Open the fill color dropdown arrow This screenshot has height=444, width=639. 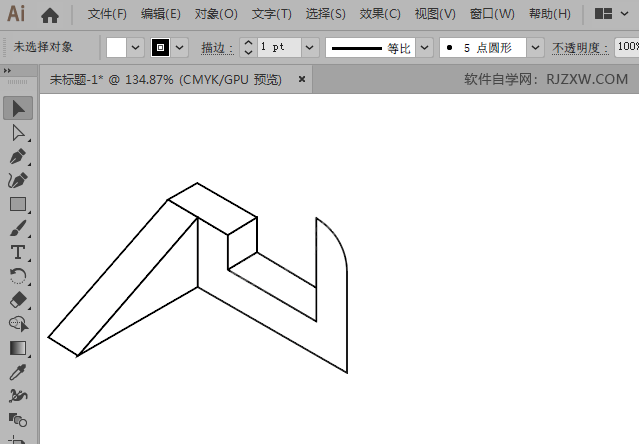pyautogui.click(x=137, y=47)
